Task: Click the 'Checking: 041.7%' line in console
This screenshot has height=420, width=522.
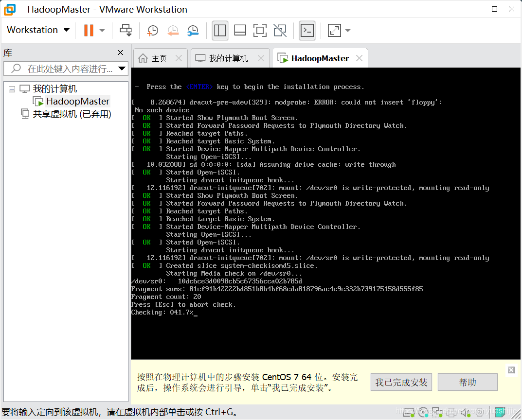Action: point(162,312)
